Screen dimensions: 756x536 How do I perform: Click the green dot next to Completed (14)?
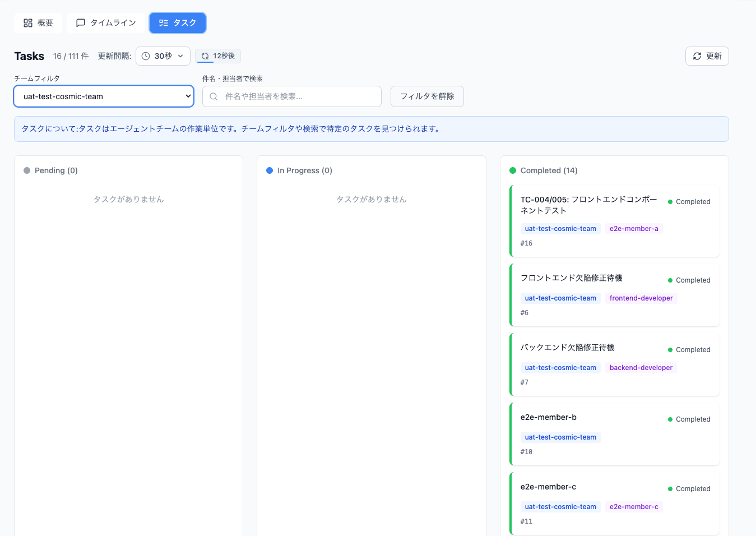pos(512,170)
